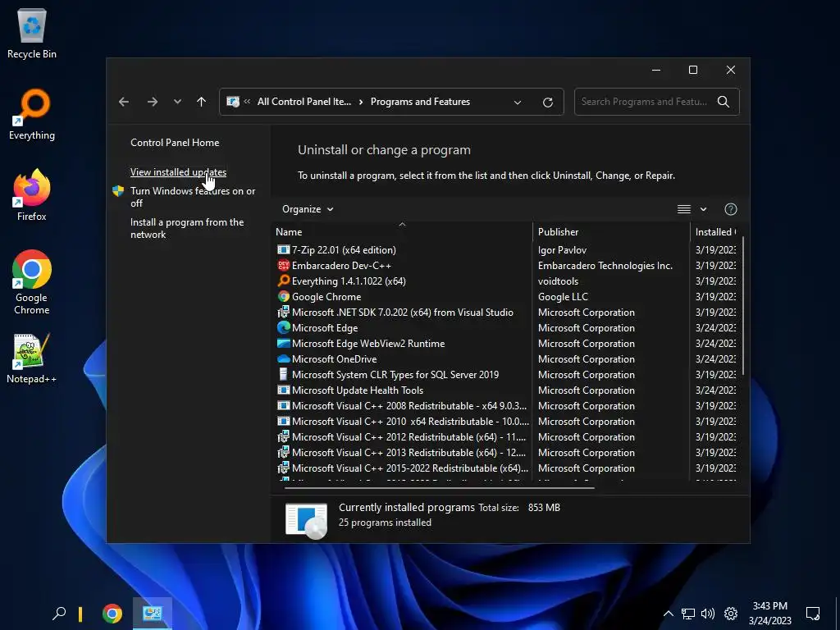Open Control Panel Home link

tap(175, 143)
